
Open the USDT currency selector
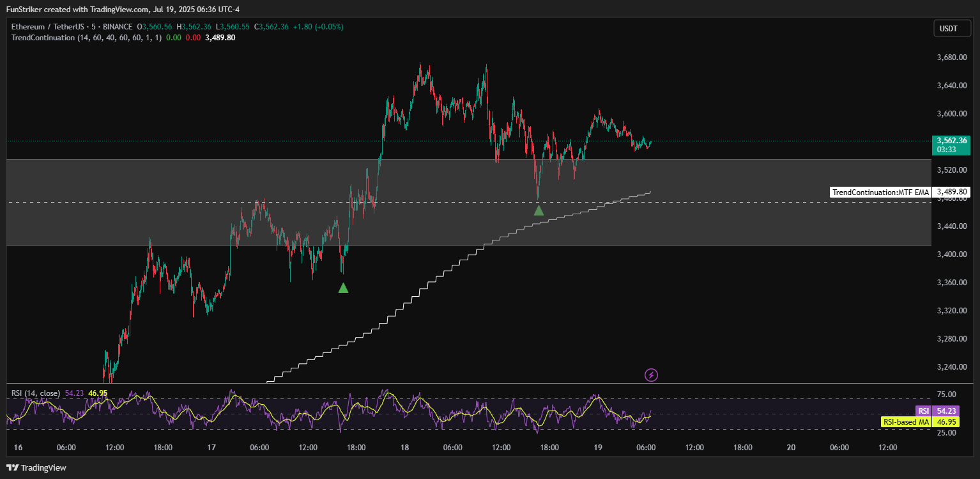pos(951,29)
